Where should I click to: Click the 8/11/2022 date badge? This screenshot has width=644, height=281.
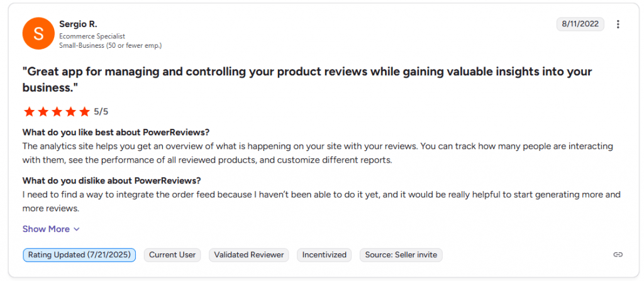(x=580, y=25)
